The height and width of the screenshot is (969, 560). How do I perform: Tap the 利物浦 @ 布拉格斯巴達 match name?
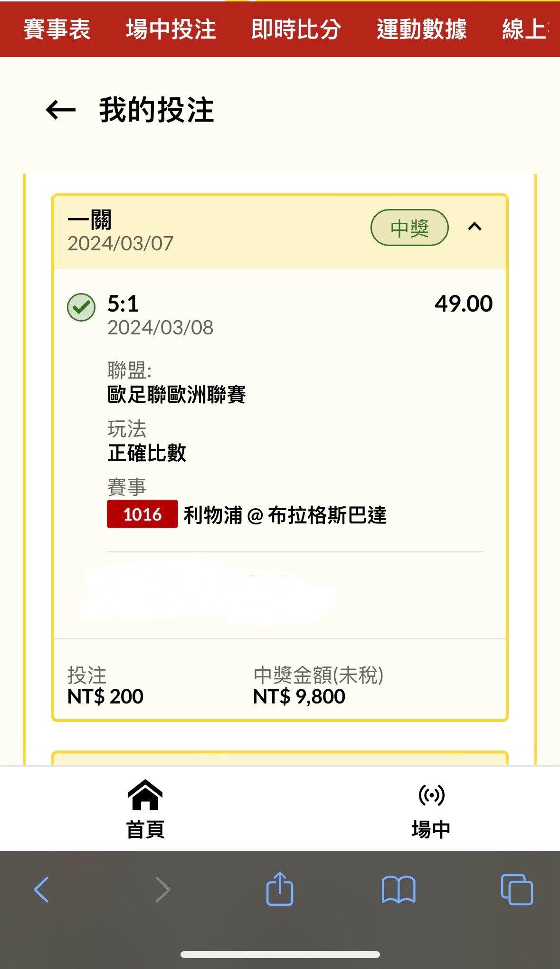285,515
